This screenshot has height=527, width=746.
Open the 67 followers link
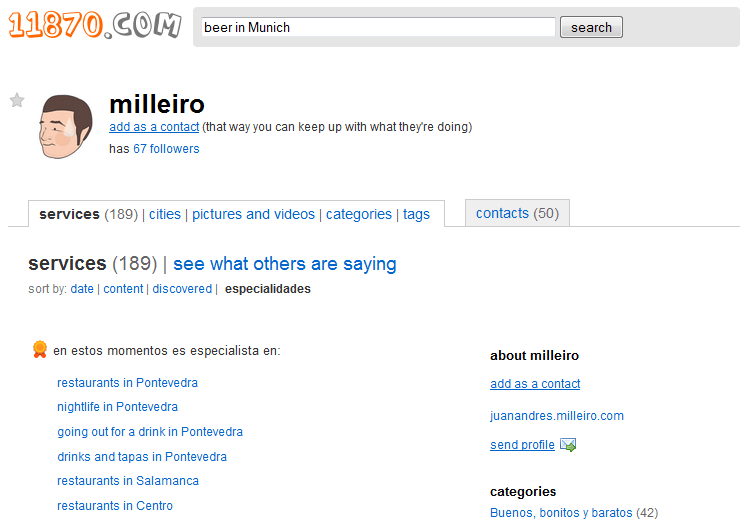166,149
